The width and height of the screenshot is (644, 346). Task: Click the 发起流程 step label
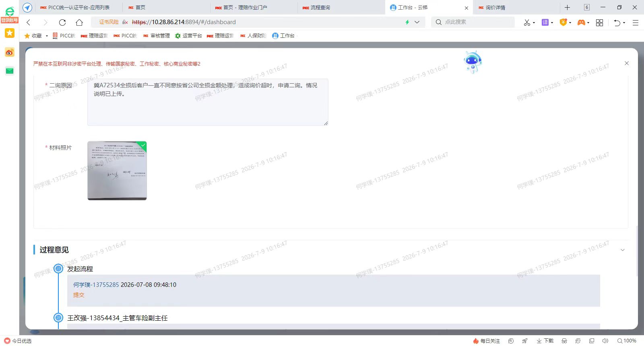tap(80, 269)
